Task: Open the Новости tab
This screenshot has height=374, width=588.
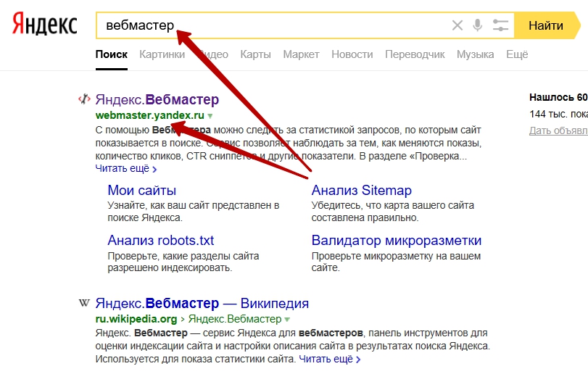Action: point(352,54)
